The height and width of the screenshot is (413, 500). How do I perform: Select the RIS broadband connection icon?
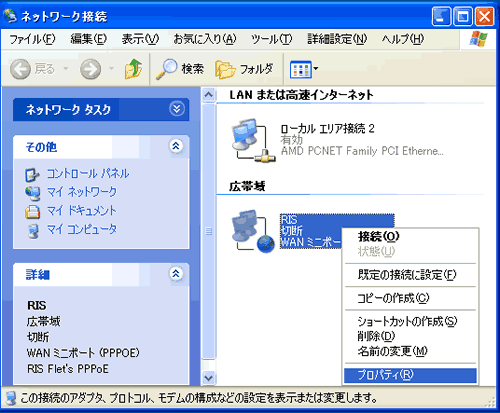pyautogui.click(x=253, y=231)
